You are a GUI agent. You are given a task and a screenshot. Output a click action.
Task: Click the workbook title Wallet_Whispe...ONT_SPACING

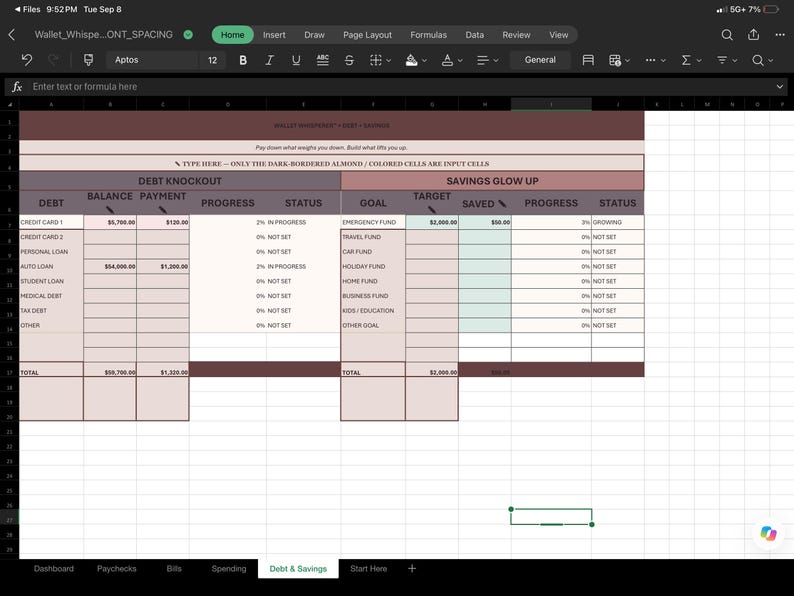coord(103,34)
